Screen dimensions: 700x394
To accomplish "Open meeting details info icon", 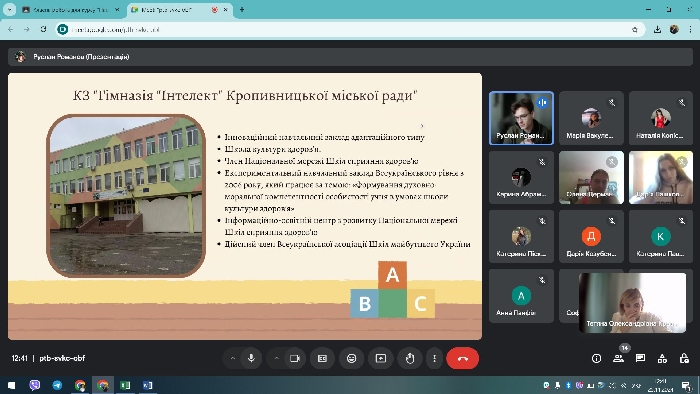I will (x=596, y=358).
